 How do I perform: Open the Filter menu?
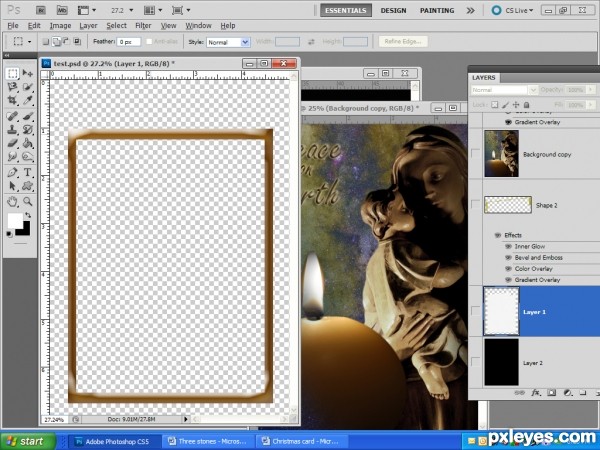[143, 26]
